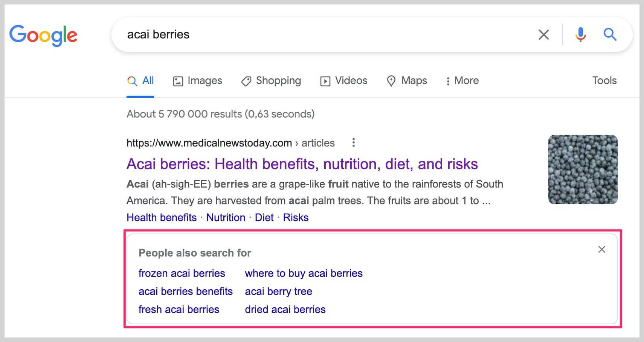Click the Google logo
This screenshot has height=342, width=644.
(43, 35)
